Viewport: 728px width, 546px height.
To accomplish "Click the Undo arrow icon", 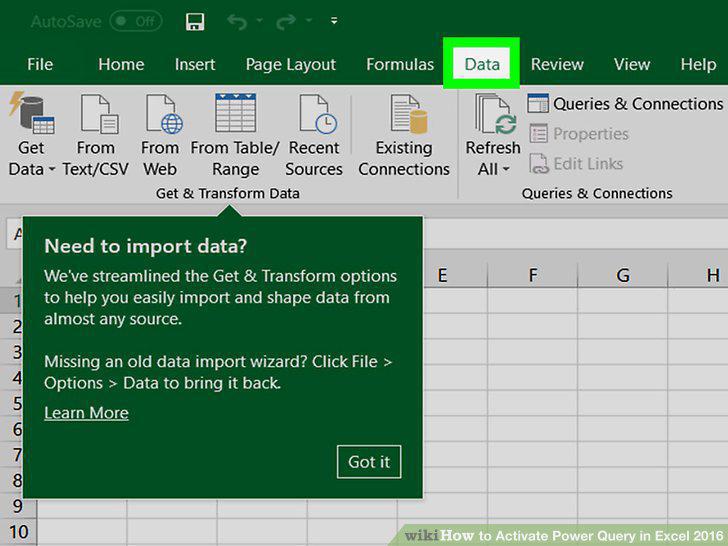I will tap(237, 21).
